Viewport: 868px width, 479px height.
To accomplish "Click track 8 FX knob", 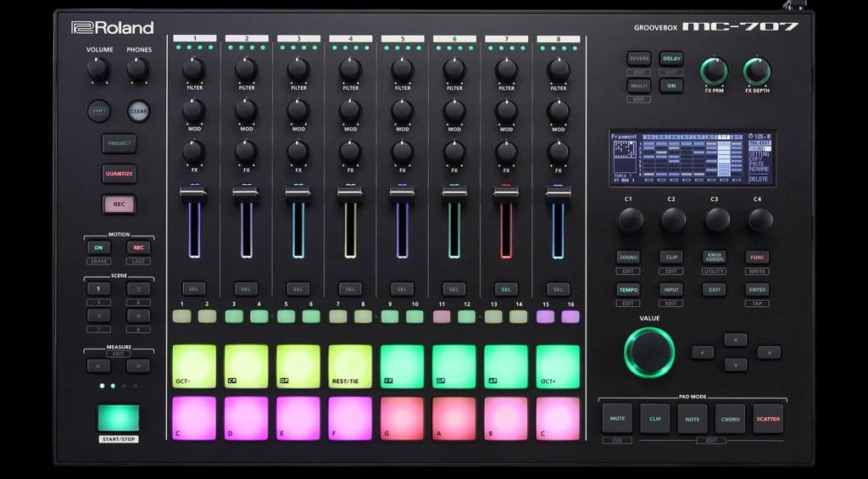I will [x=558, y=152].
